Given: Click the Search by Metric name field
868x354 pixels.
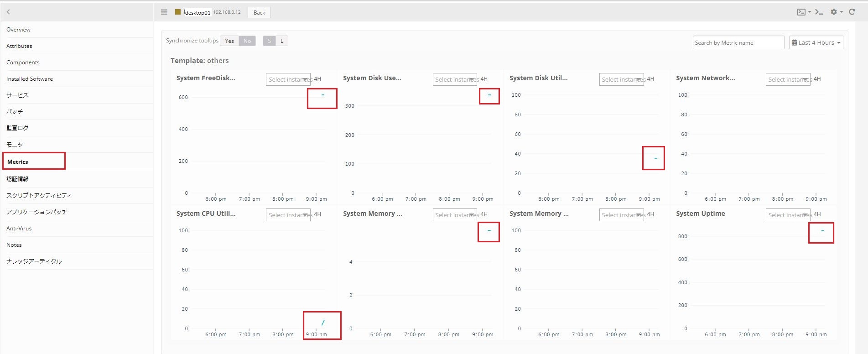Looking at the screenshot, I should coord(738,42).
